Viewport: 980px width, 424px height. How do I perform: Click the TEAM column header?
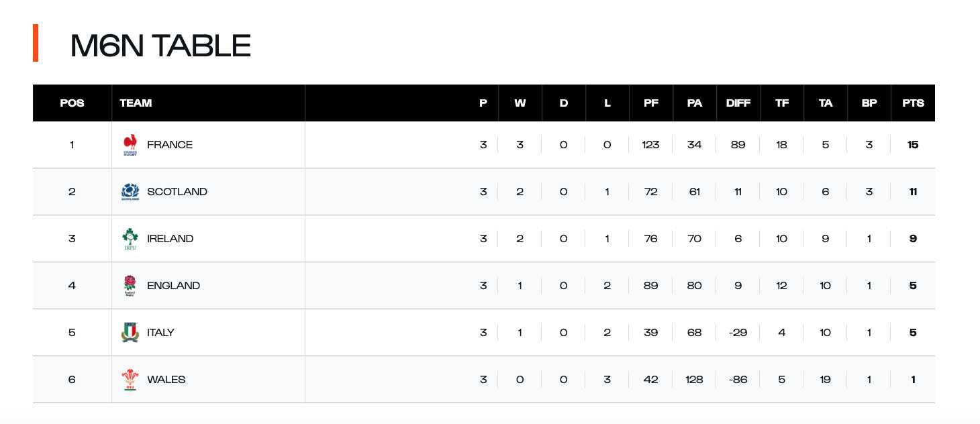pyautogui.click(x=136, y=103)
